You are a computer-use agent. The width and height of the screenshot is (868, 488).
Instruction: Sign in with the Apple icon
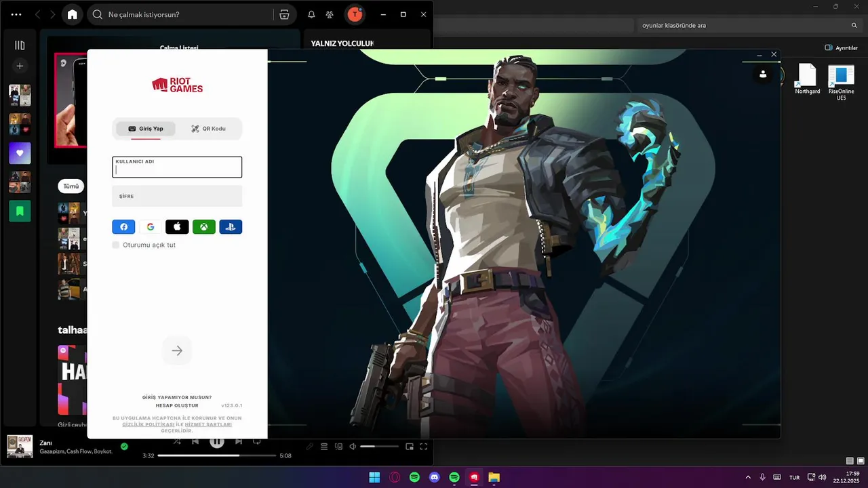pyautogui.click(x=177, y=227)
